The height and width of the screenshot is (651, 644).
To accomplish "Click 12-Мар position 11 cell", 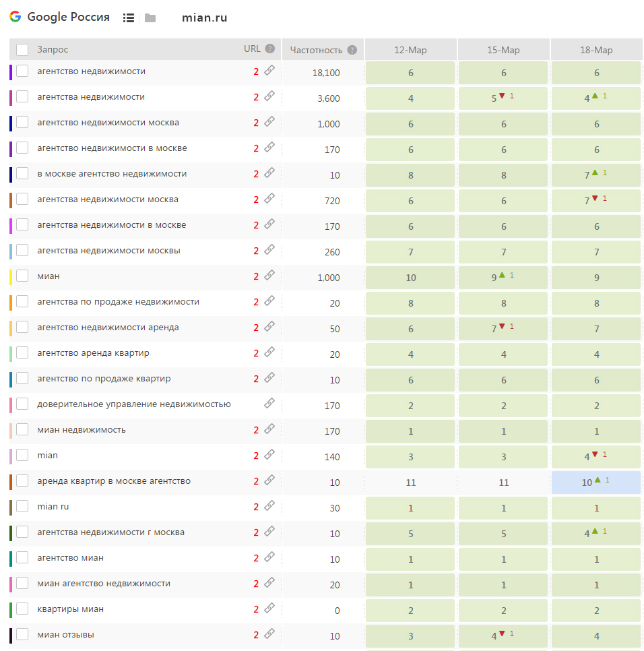I will tap(410, 483).
